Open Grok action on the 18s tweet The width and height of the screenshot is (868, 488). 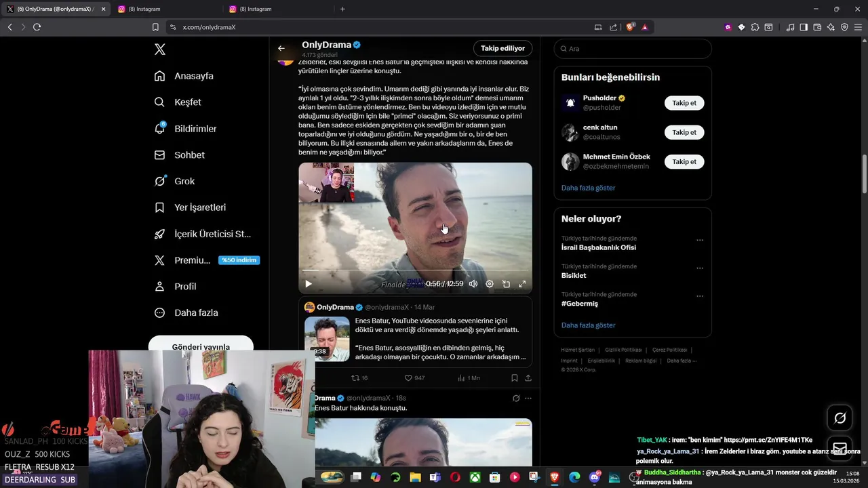(x=516, y=398)
